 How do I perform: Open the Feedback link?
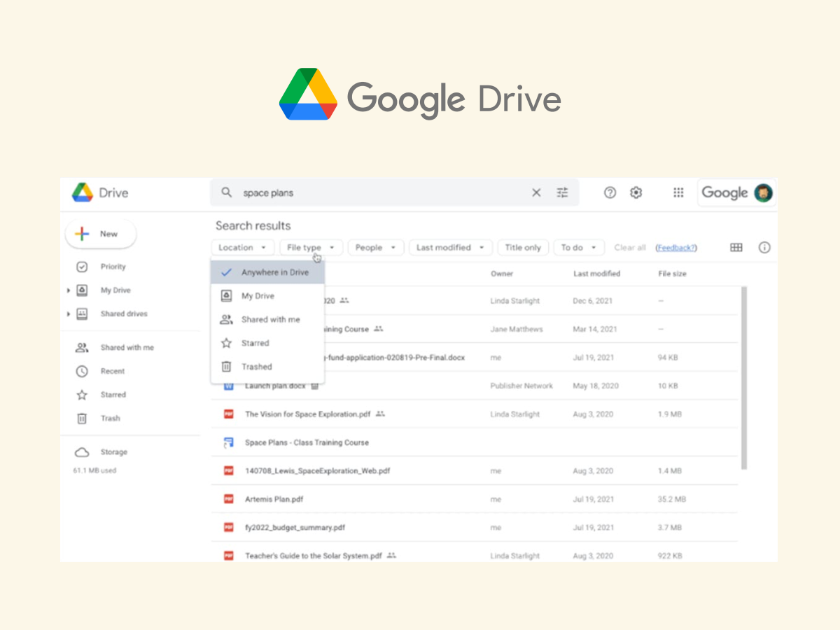[675, 248]
